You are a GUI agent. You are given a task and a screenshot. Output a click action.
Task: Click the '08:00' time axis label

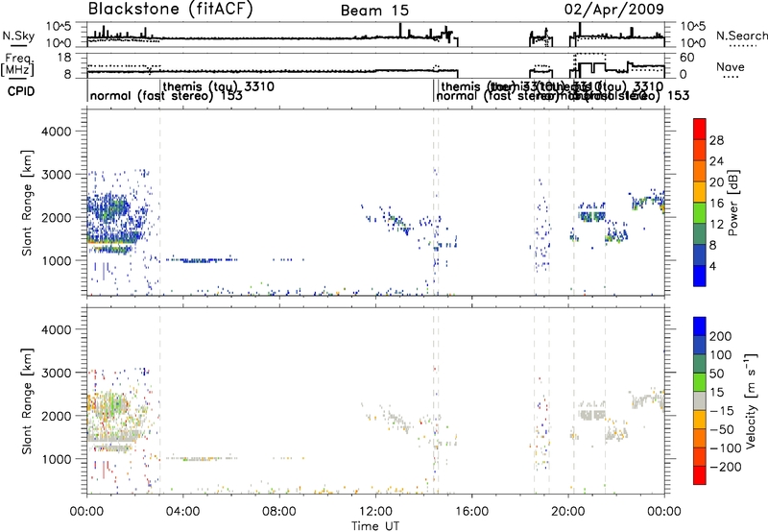pos(279,512)
